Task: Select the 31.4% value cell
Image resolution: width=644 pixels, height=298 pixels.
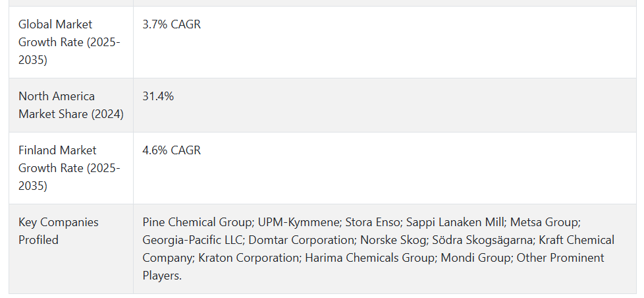Action: 385,105
